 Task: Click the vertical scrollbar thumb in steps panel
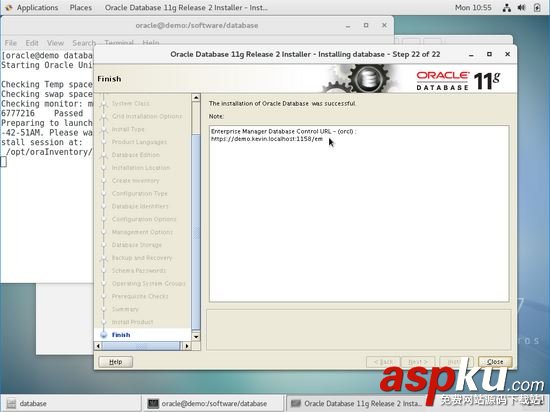tap(196, 231)
